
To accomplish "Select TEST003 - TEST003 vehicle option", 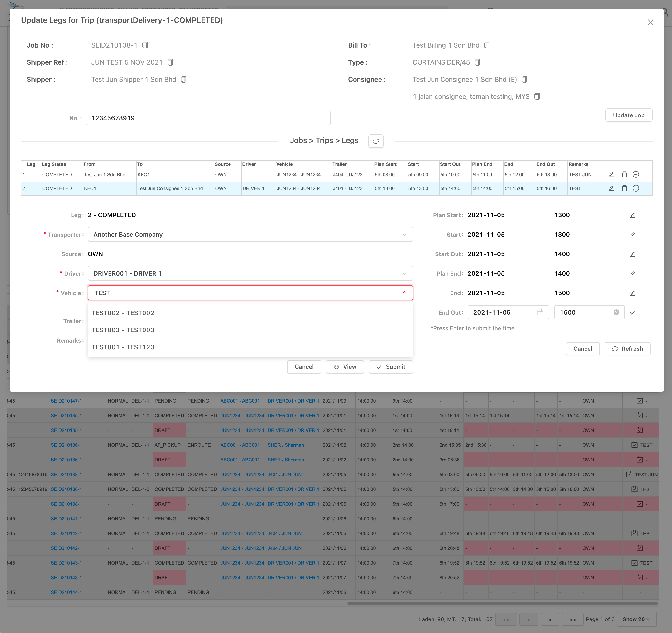I will pos(123,330).
